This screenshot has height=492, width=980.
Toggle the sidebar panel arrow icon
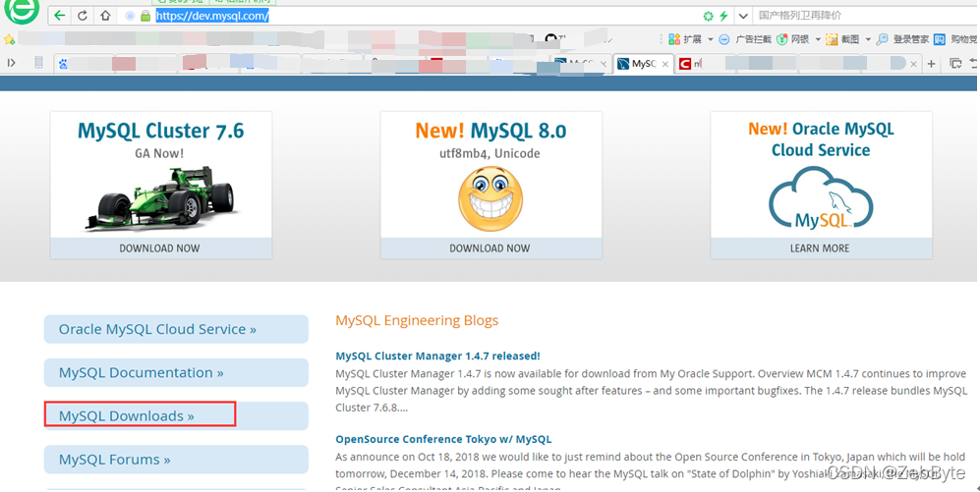pos(11,63)
